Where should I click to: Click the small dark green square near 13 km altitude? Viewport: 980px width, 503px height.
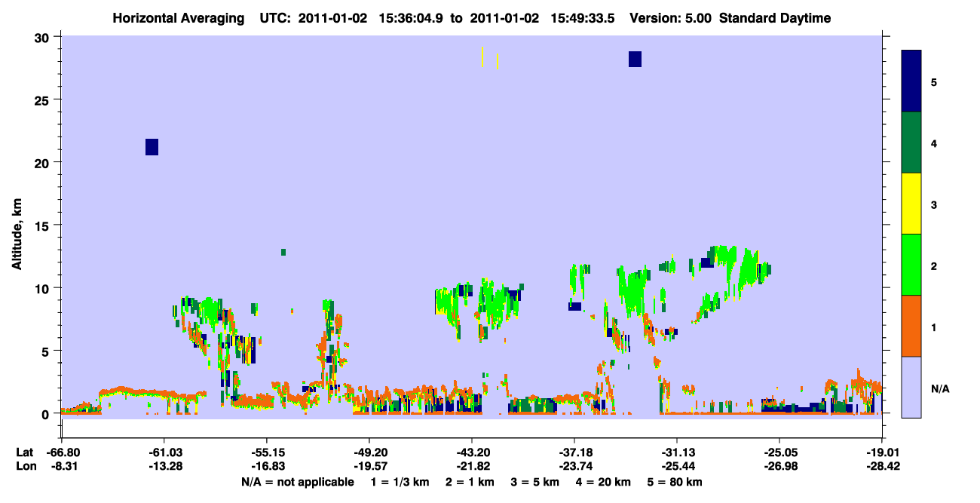[283, 252]
